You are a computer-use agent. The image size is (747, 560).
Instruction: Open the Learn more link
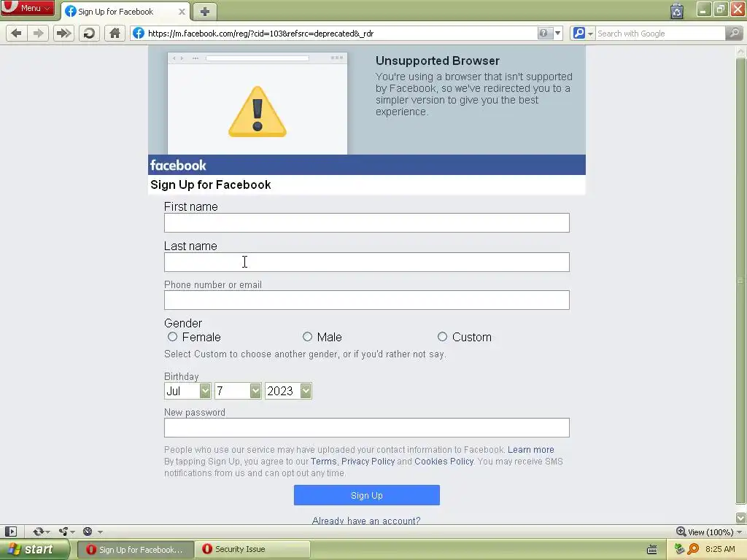point(531,449)
